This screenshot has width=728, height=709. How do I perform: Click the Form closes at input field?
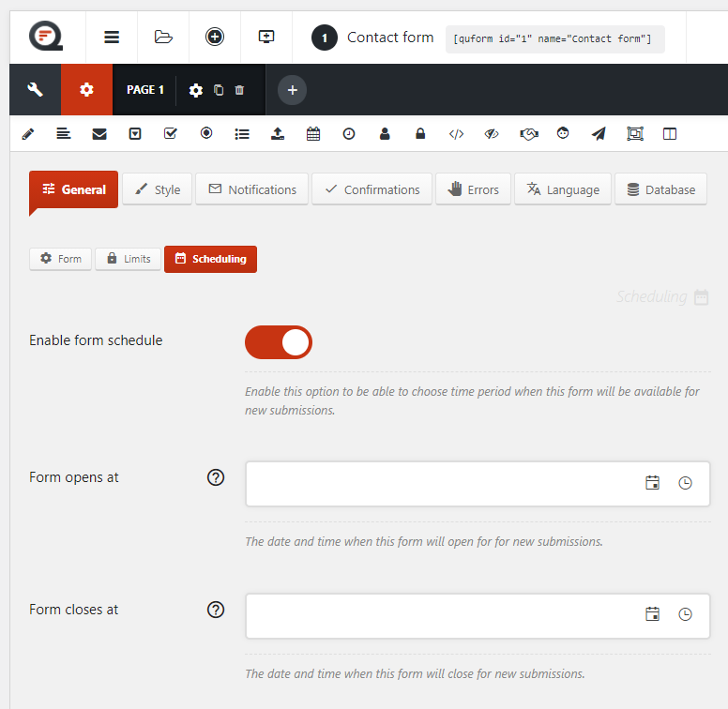click(x=441, y=615)
